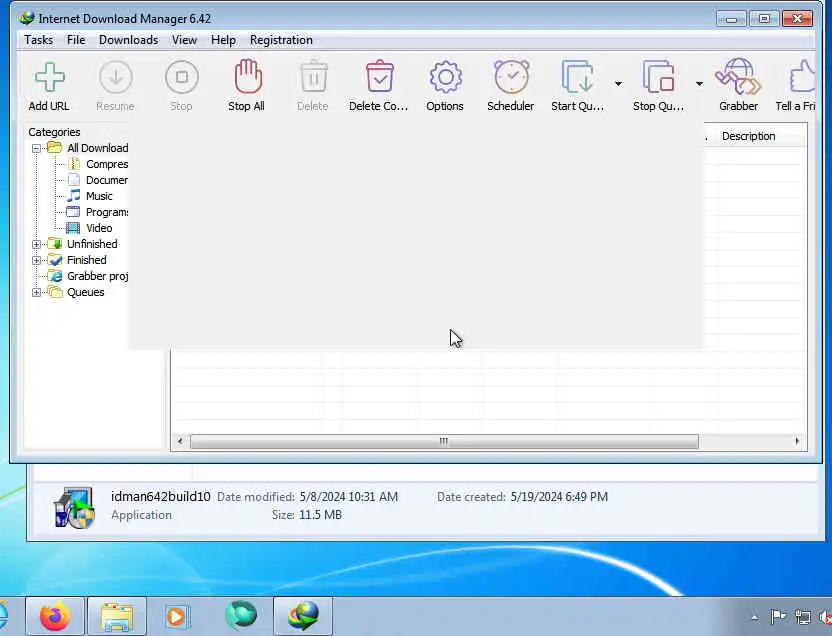The image size is (832, 636).
Task: Click the scrollbar left arrow
Action: tap(180, 441)
